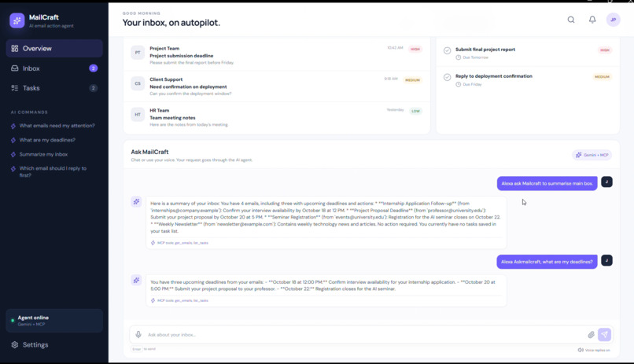This screenshot has height=364, width=634.
Task: Run Which email should I reply to first
Action: [49, 171]
